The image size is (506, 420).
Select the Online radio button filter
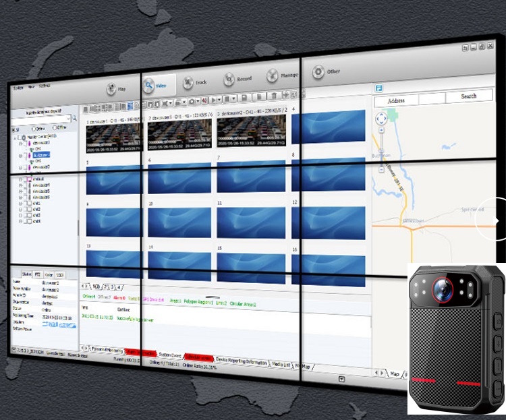33,127
